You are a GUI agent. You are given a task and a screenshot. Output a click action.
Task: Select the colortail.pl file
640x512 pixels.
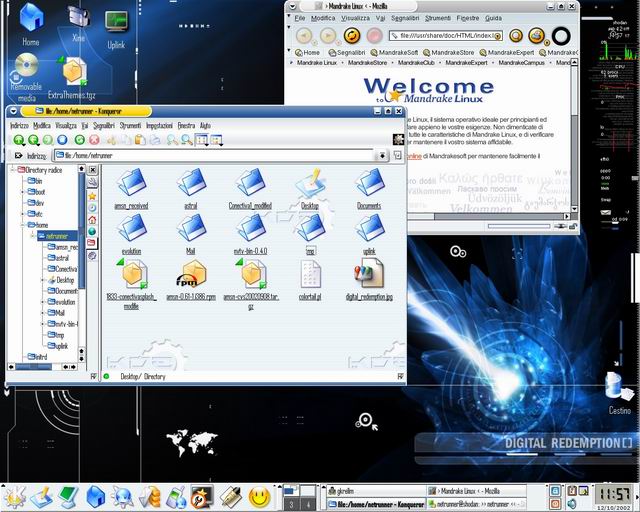(x=310, y=280)
